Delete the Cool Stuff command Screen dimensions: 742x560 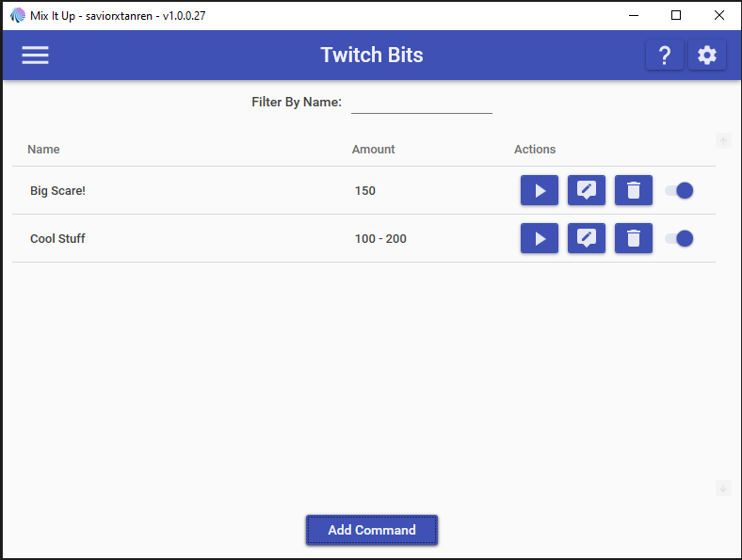634,238
